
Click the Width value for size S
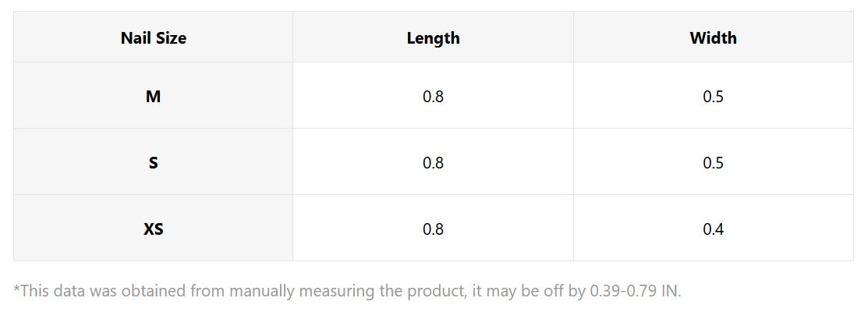[x=713, y=163]
